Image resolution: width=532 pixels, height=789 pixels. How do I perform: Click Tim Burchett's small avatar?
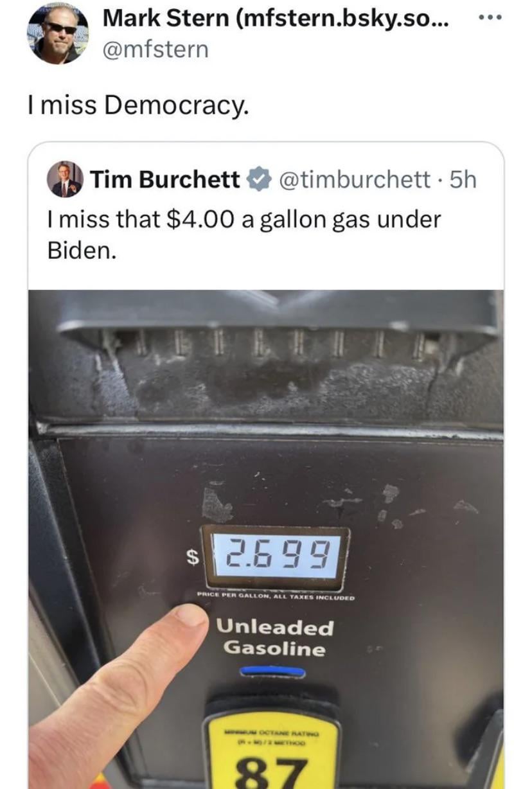click(x=66, y=179)
